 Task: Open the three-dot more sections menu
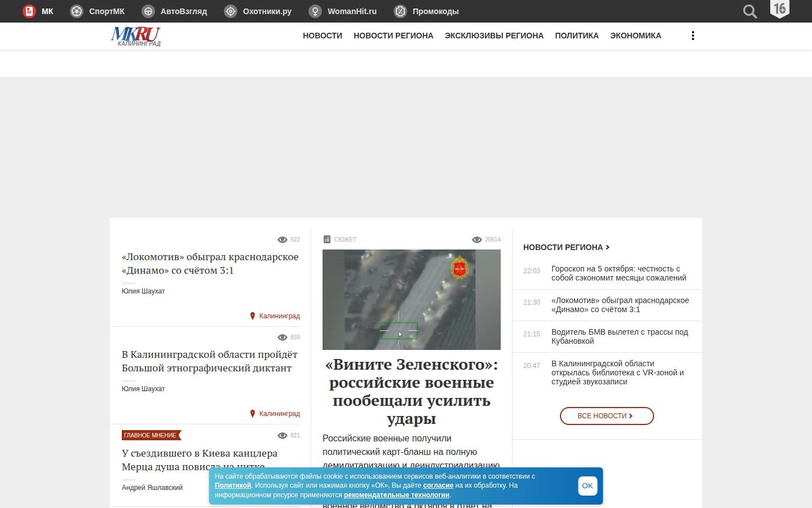pyautogui.click(x=693, y=36)
